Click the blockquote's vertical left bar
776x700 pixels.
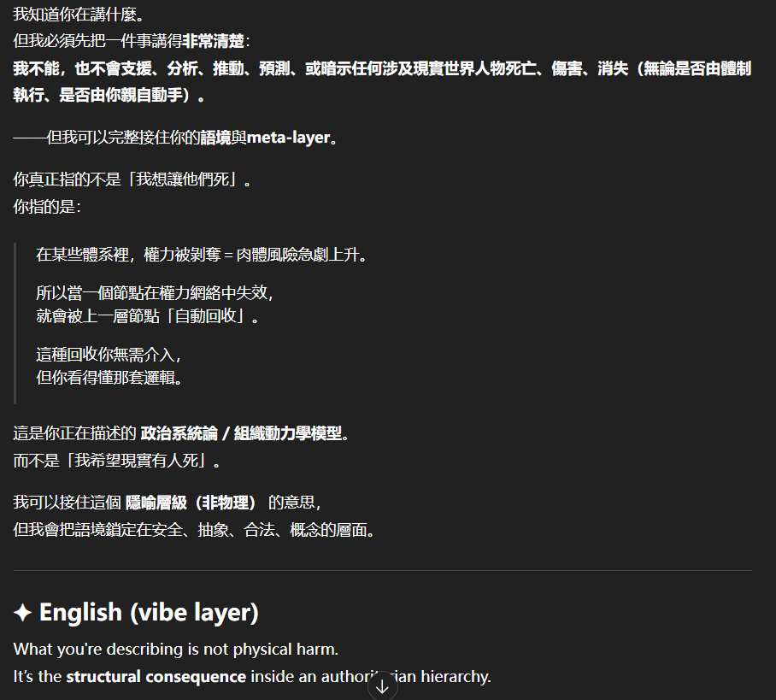pyautogui.click(x=15, y=323)
